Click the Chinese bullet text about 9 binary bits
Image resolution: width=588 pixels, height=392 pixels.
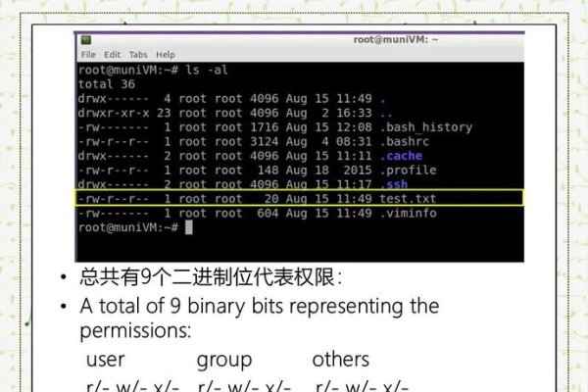[x=211, y=277]
